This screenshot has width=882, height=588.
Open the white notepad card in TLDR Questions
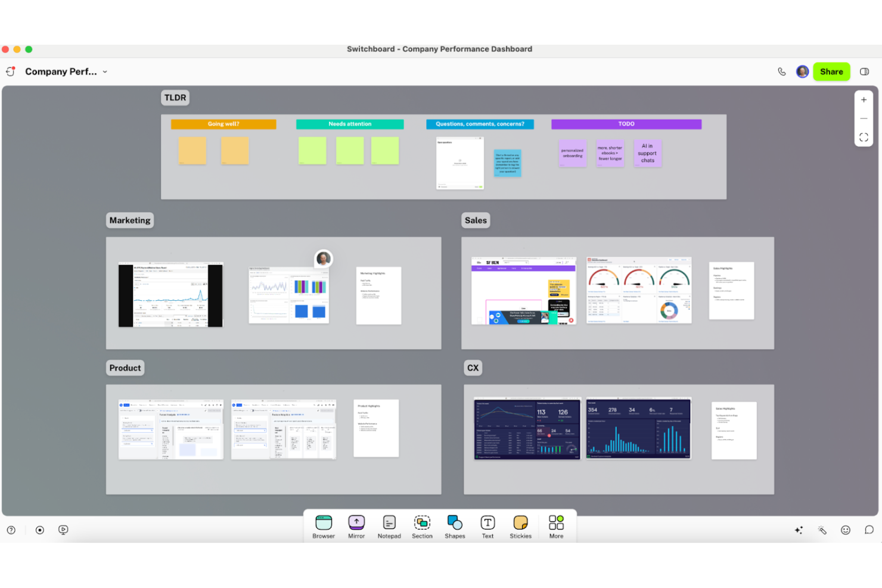point(460,163)
